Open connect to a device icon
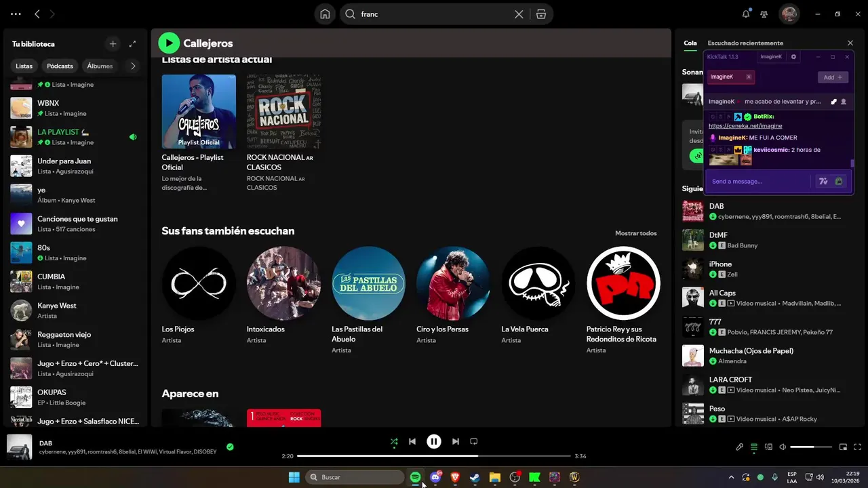 pos(769,447)
